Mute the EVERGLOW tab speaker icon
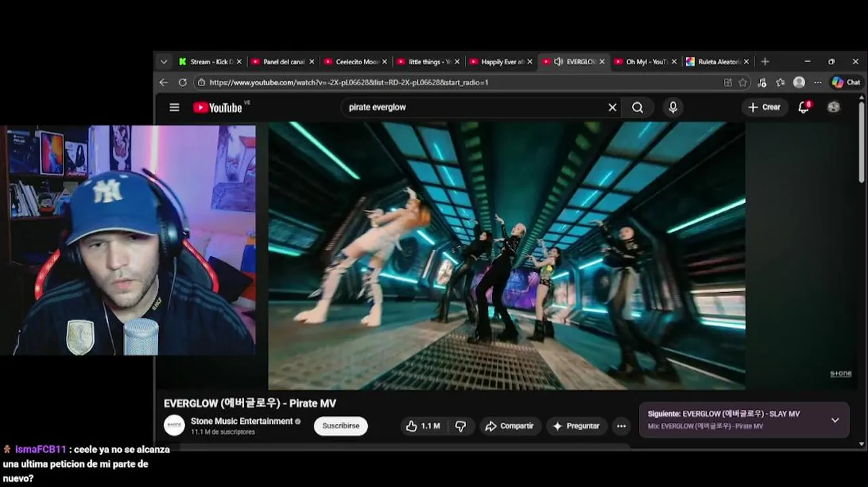This screenshot has width=868, height=487. pos(558,62)
